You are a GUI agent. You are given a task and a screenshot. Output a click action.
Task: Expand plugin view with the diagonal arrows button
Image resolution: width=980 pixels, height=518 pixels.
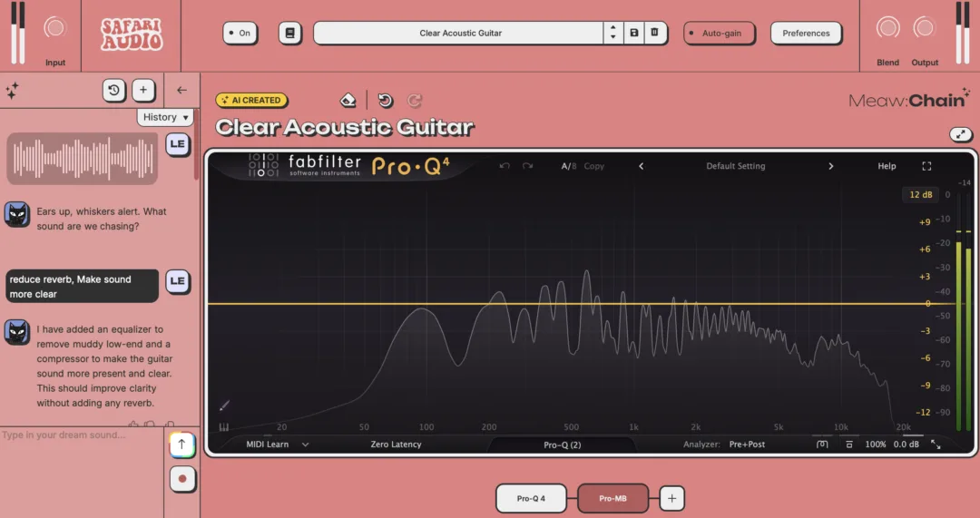coord(961,134)
